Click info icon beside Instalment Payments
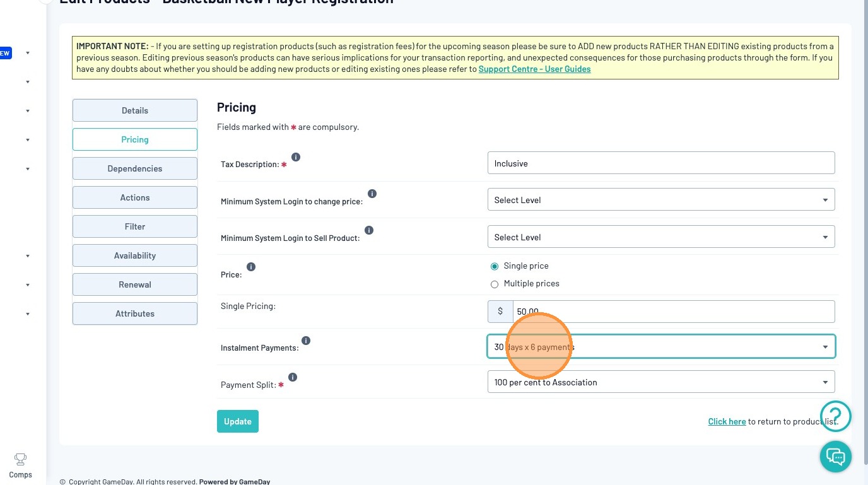868x485 pixels. (x=306, y=341)
